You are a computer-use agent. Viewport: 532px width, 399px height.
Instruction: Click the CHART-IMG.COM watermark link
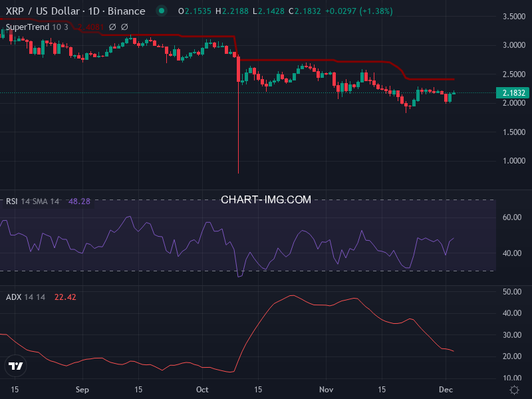click(266, 199)
